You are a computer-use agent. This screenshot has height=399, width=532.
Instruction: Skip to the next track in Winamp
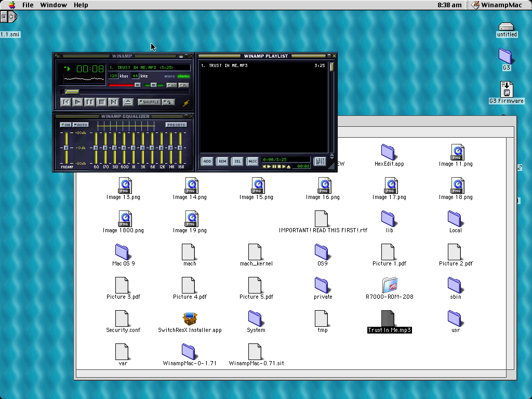point(113,102)
